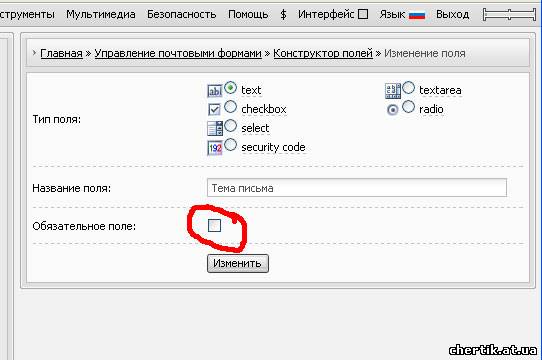Click the security code type icon
Screen dimensions: 542x360
click(215, 148)
